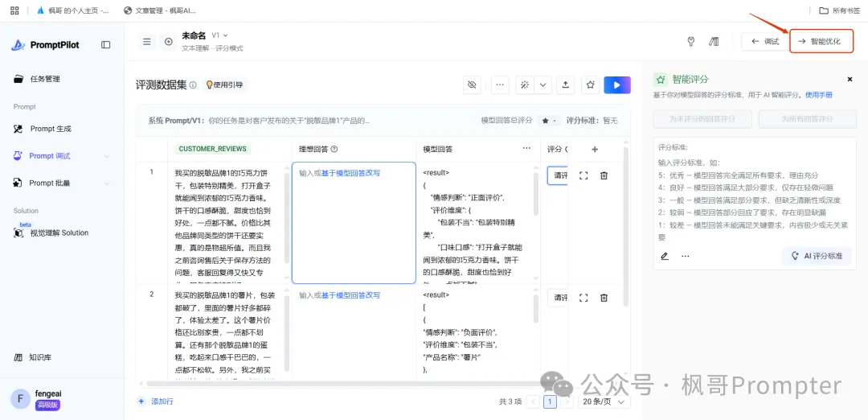Screen dimensions: 868x420
Task: Click the 使用手册 link
Action: [818, 95]
